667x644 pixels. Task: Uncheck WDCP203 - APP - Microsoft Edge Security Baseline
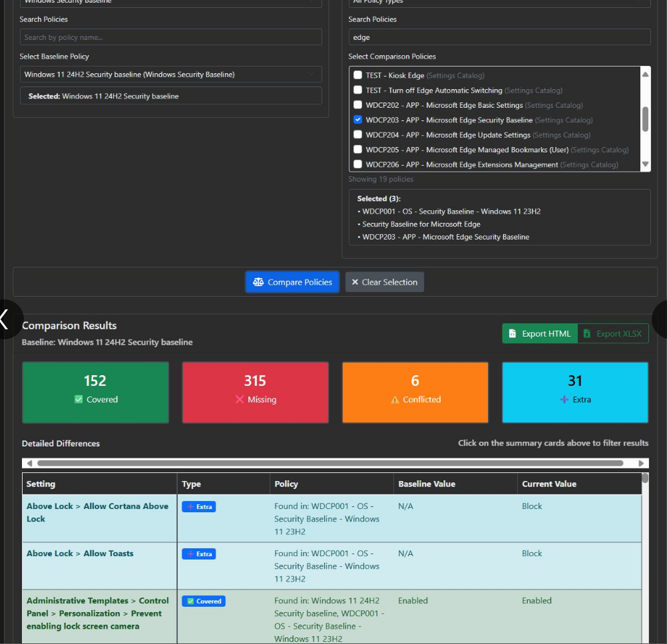pyautogui.click(x=357, y=120)
